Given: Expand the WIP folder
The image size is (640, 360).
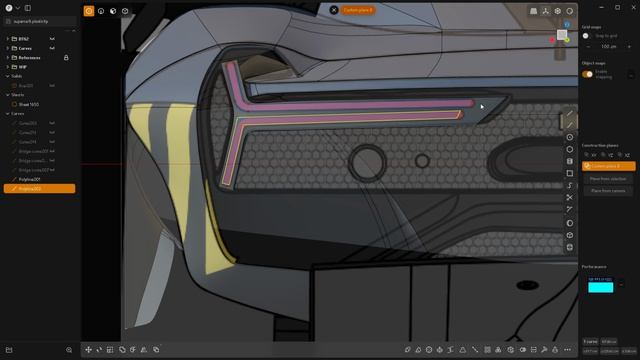Looking at the screenshot, I should 7,67.
